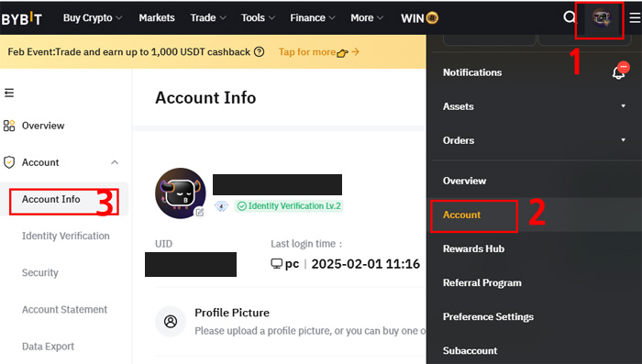The width and height of the screenshot is (642, 364).
Task: Open the search magnifier icon
Action: (x=570, y=17)
